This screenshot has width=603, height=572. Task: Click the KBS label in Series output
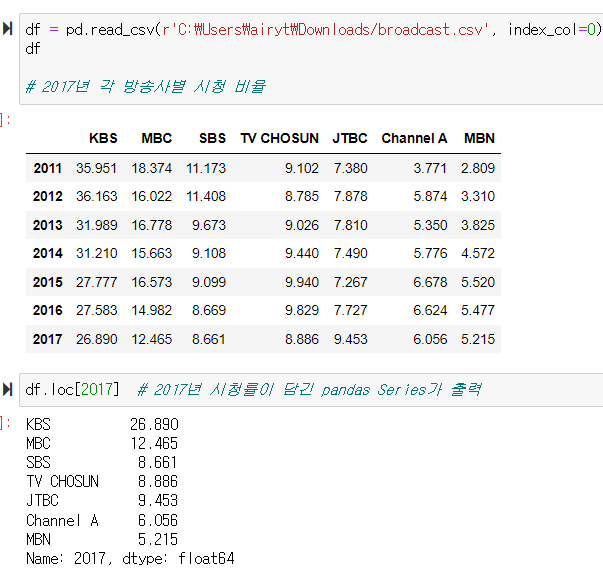pyautogui.click(x=38, y=424)
